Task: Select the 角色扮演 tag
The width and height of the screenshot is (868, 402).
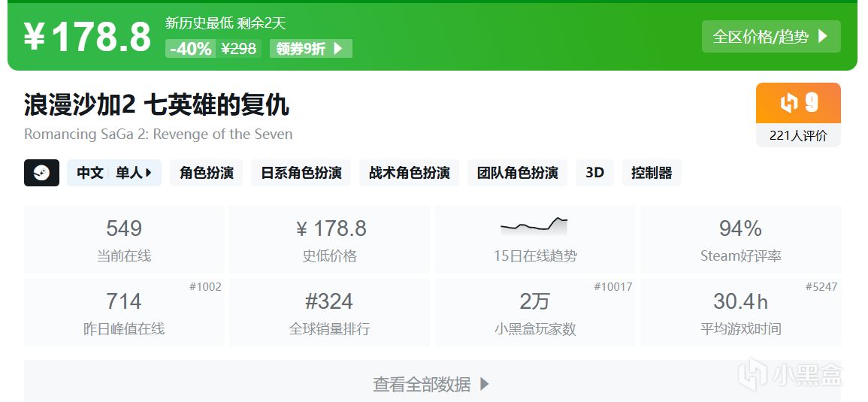Action: tap(207, 173)
